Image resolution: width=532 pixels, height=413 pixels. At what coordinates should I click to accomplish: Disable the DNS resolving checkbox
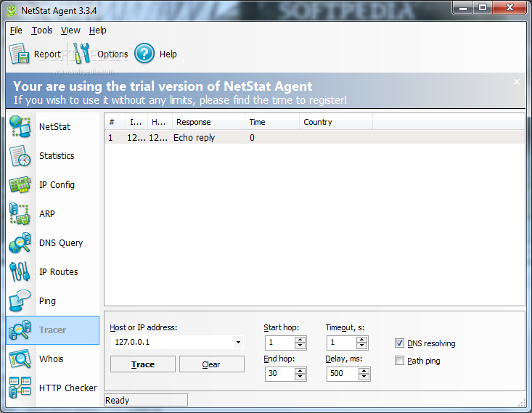pos(399,343)
